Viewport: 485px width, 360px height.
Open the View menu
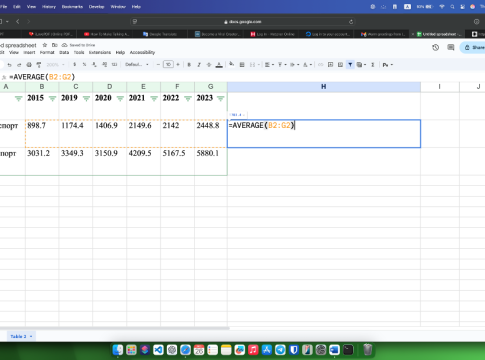pyautogui.click(x=14, y=52)
